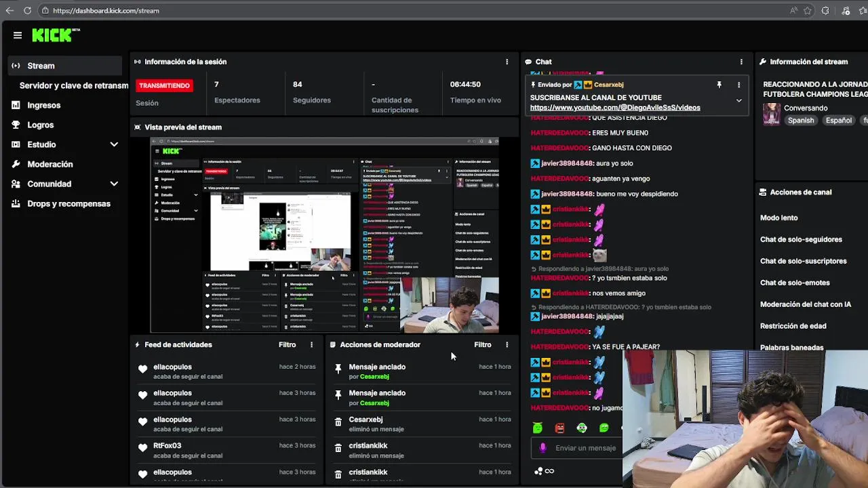The width and height of the screenshot is (868, 488).
Task: Click the Spanish tag
Action: tap(801, 120)
